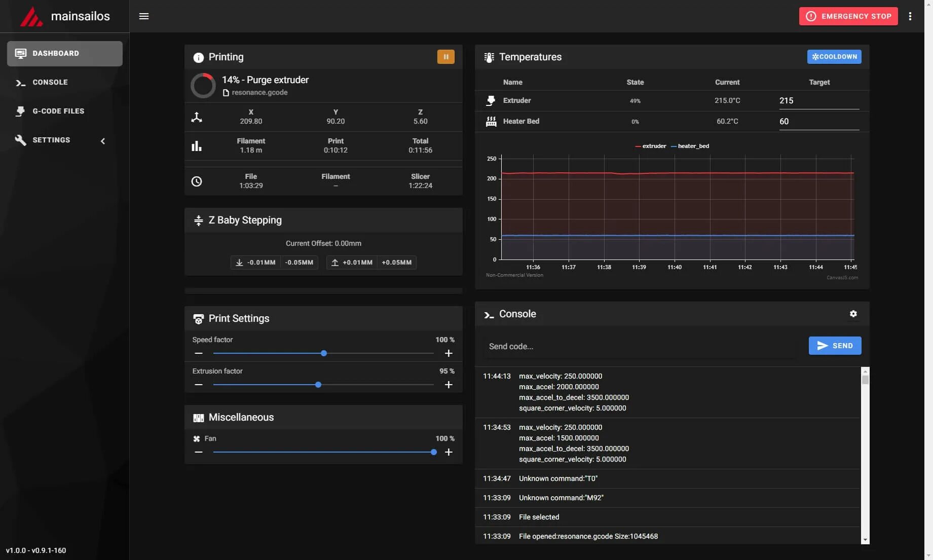
Task: Increase the speed factor with the plus icon
Action: (449, 353)
